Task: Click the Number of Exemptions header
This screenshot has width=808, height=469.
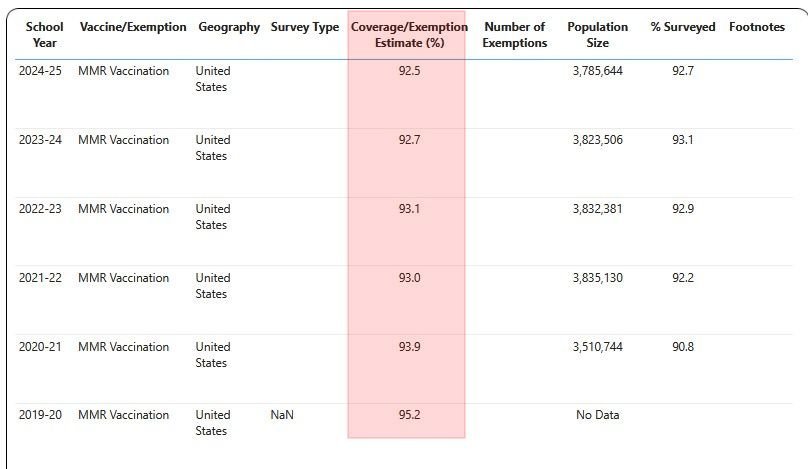Action: 514,35
